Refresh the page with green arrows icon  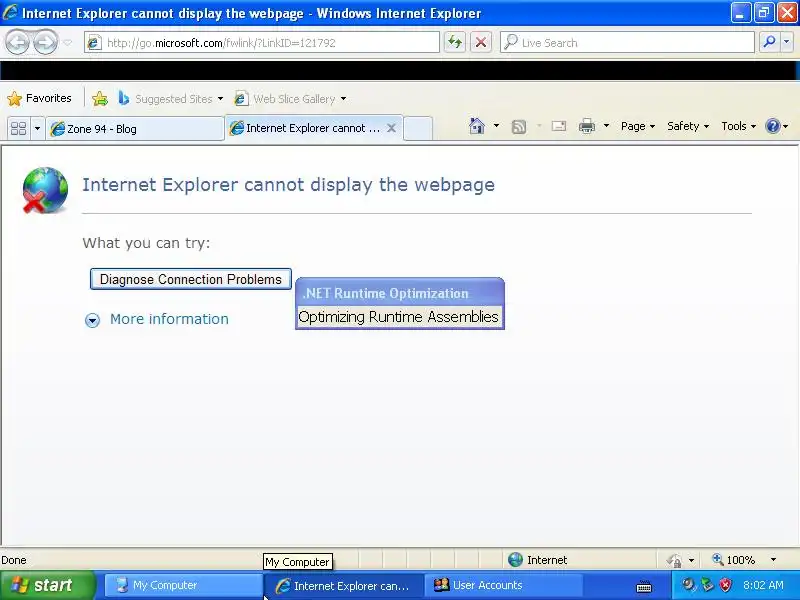coord(455,42)
